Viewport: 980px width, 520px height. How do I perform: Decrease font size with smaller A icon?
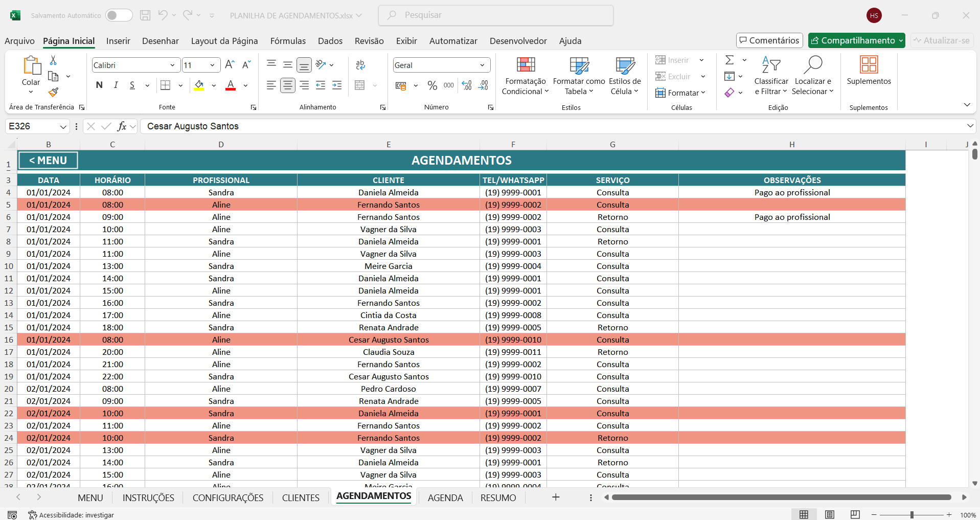pos(246,65)
